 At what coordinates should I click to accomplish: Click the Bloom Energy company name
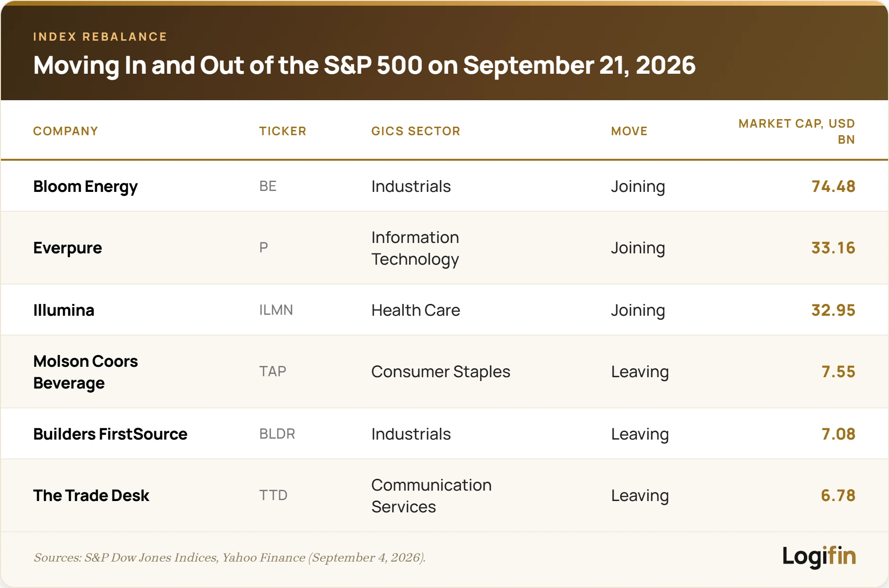click(86, 186)
